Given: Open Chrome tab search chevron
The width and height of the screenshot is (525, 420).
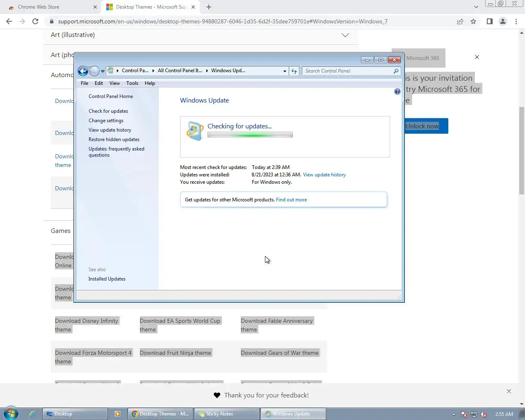Looking at the screenshot, I should click(476, 7).
